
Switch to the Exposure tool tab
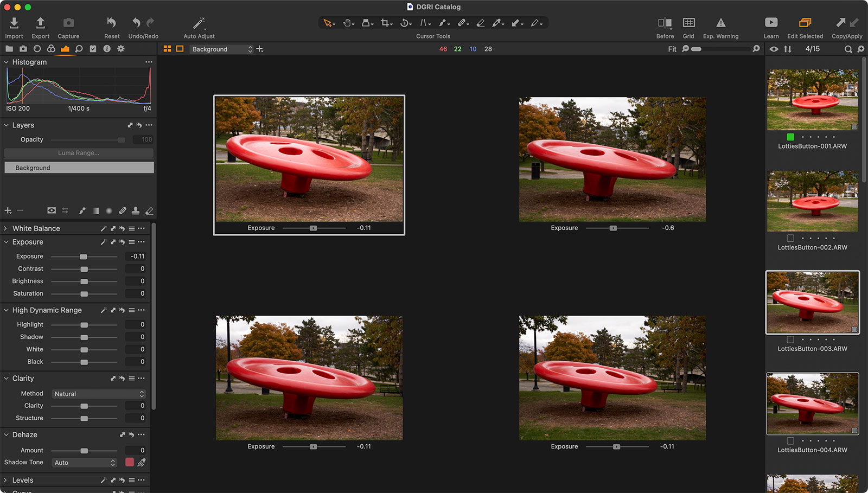pos(65,49)
